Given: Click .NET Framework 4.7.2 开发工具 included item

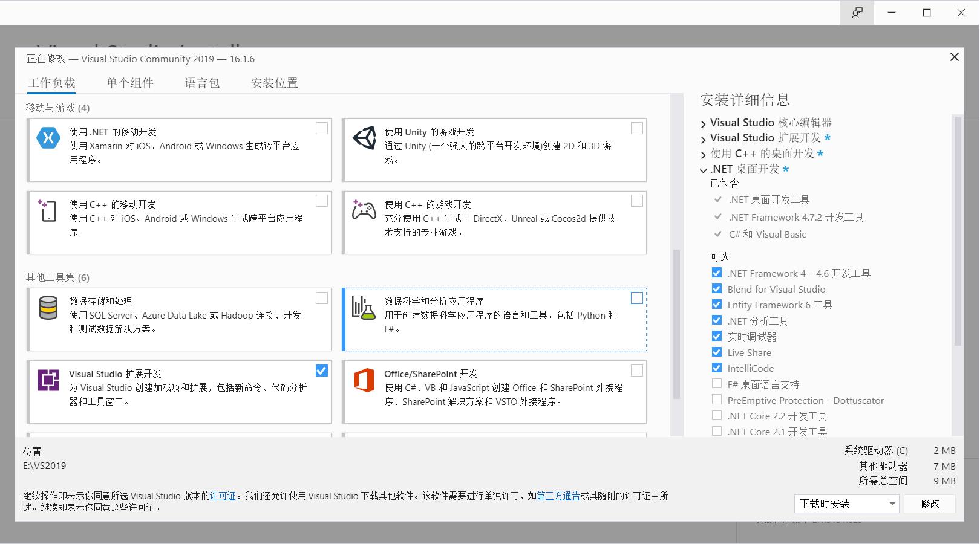Looking at the screenshot, I should (x=796, y=217).
